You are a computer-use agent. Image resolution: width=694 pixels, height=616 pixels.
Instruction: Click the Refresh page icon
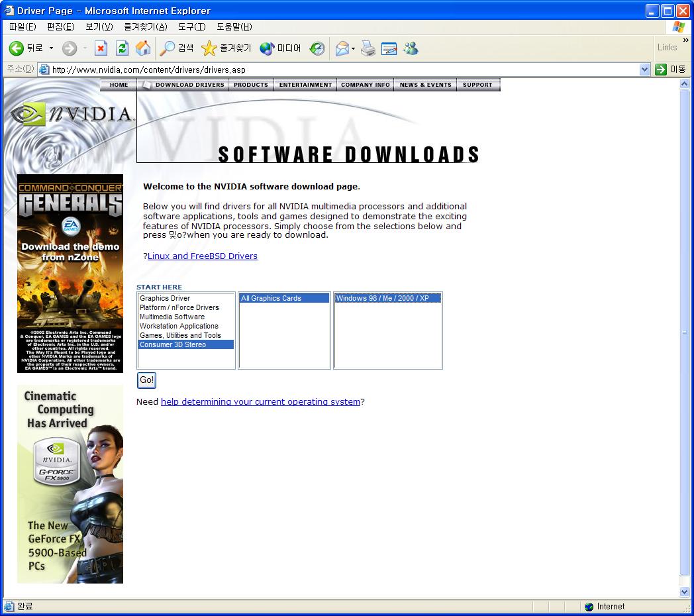click(122, 48)
